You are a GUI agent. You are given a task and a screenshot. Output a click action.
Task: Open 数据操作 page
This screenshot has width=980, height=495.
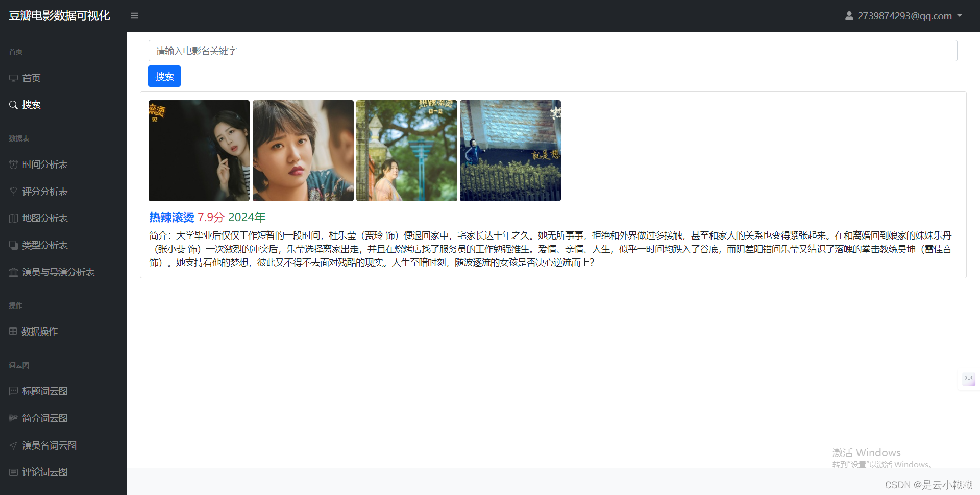[39, 332]
